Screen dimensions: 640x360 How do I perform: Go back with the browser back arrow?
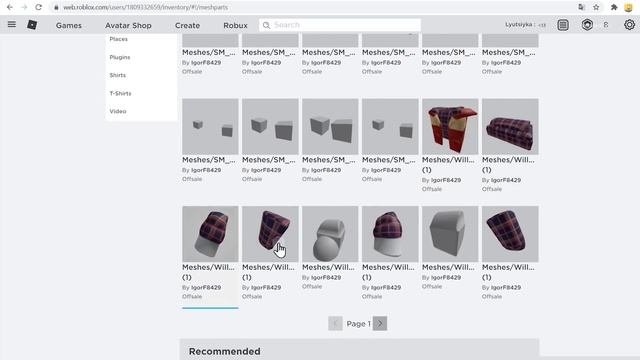point(10,7)
